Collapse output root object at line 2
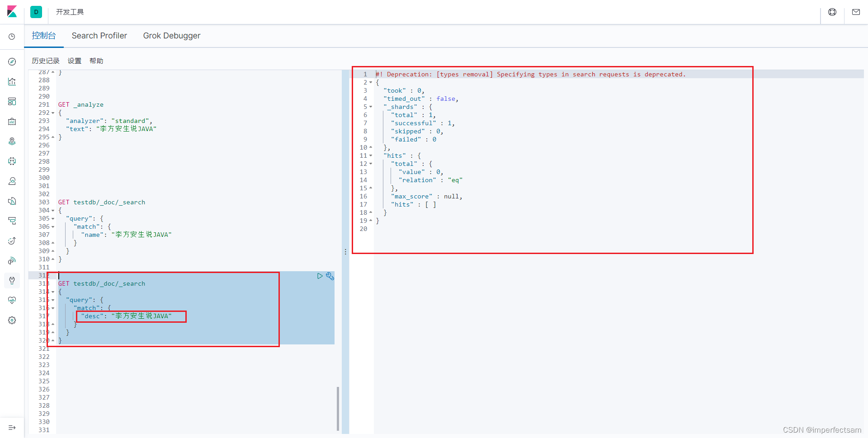This screenshot has height=438, width=868. coord(371,83)
